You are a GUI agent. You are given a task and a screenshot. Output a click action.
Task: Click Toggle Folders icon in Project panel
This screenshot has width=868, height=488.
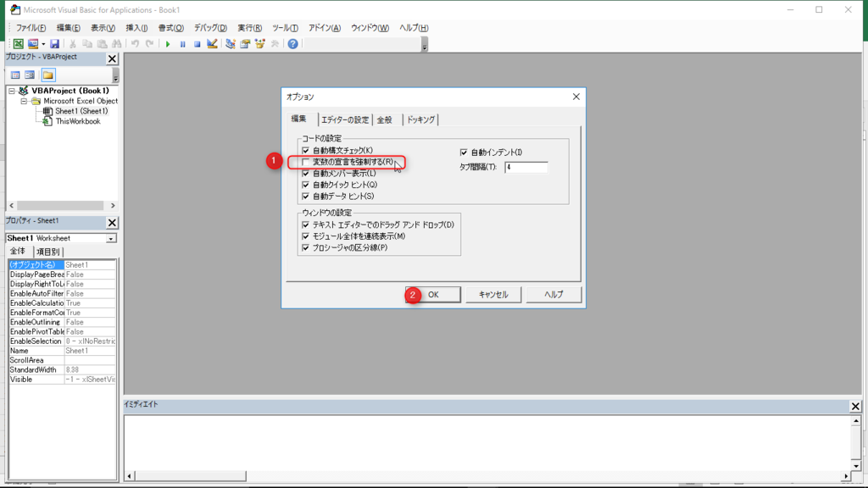point(48,75)
